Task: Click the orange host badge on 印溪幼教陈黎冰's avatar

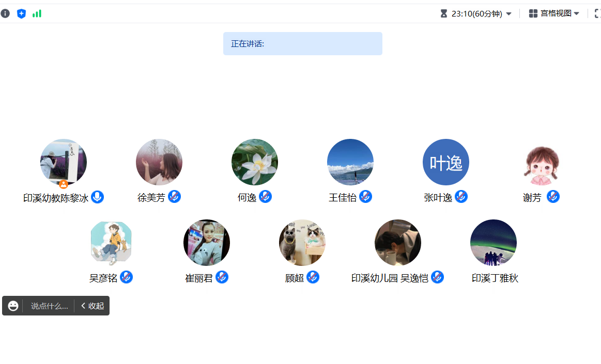Action: (64, 184)
